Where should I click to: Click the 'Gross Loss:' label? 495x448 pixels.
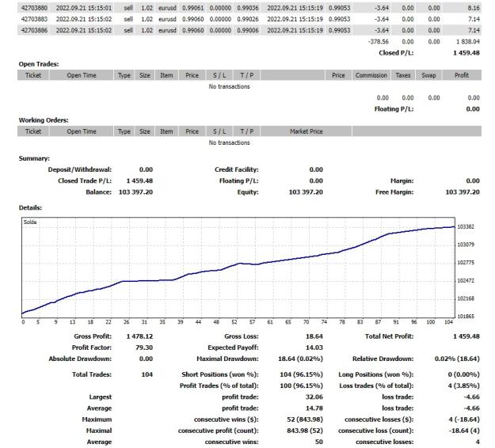tap(242, 336)
